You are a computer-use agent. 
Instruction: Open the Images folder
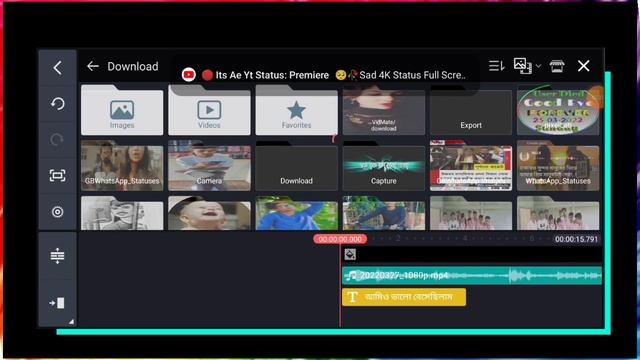[122, 110]
